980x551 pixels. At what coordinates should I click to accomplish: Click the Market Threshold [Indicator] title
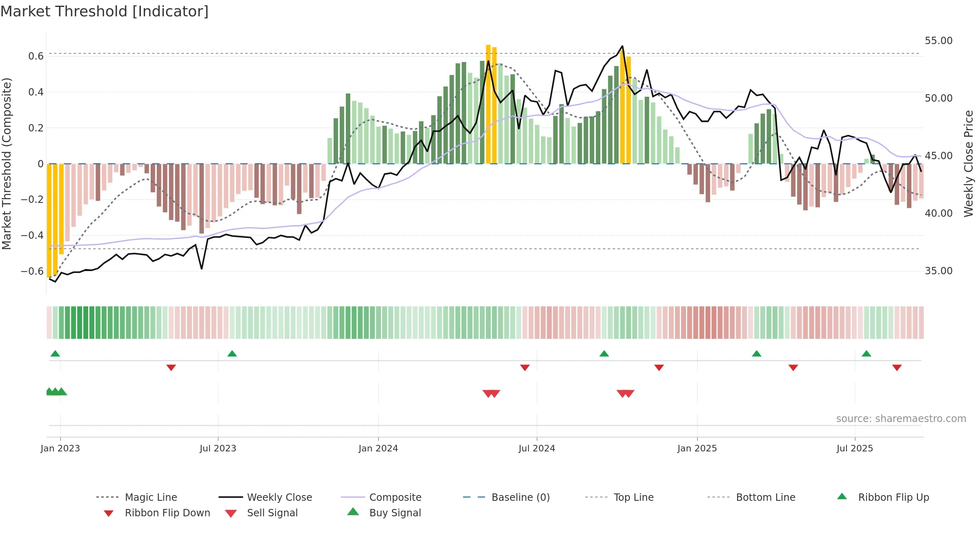click(x=105, y=11)
